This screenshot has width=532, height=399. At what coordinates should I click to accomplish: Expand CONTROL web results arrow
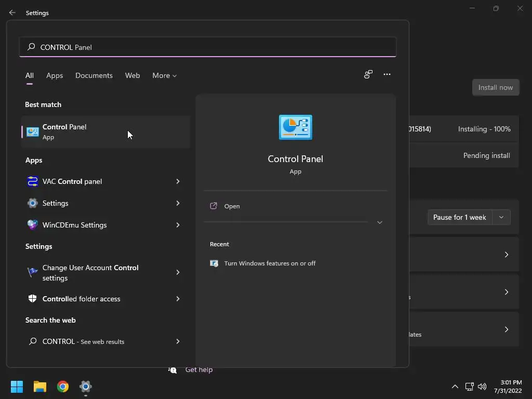[x=178, y=341]
